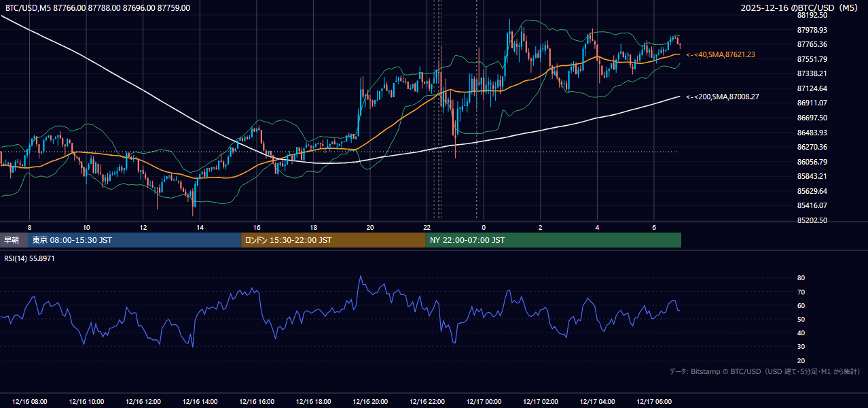868x408 pixels.
Task: Click bottom date label 12/16 20:00
Action: [x=370, y=402]
